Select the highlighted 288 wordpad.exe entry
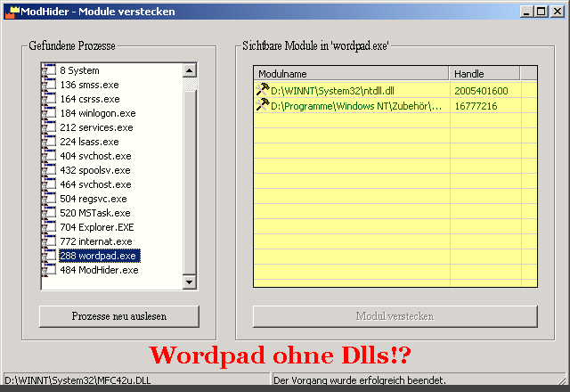The image size is (570, 392). (x=99, y=256)
